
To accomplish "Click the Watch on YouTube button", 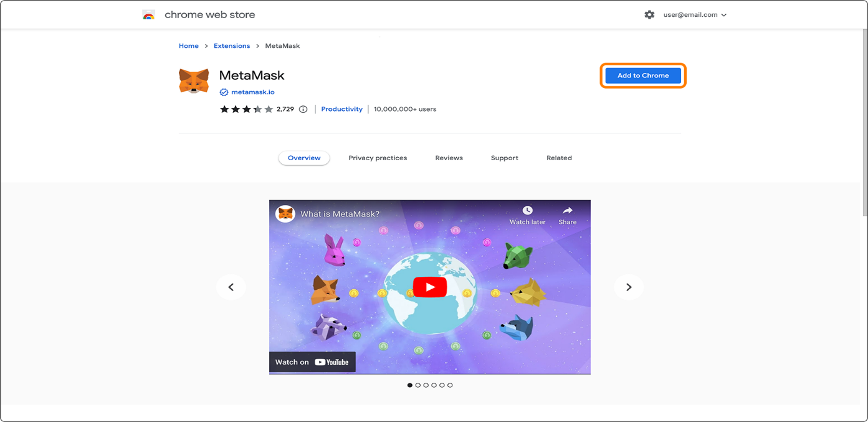I will click(x=312, y=362).
